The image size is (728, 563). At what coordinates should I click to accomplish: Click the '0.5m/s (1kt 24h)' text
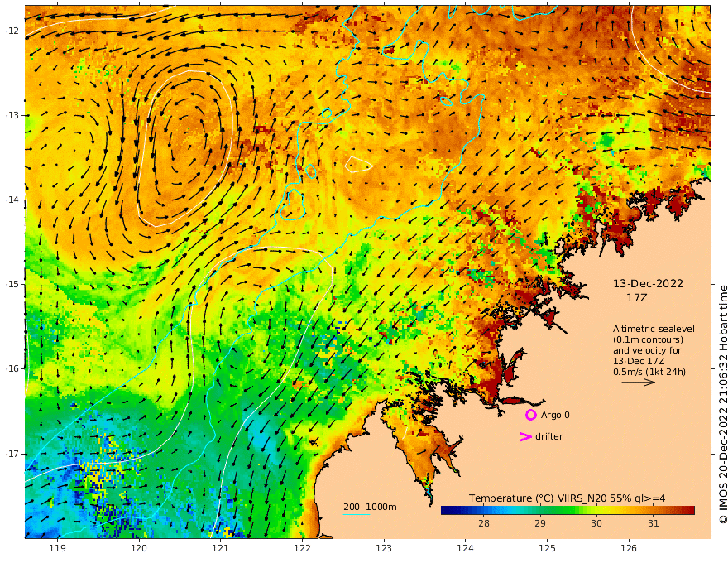[x=649, y=372]
